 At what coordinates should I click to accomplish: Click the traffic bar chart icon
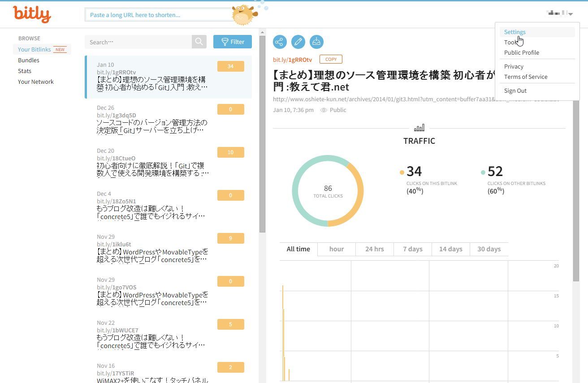[419, 128]
